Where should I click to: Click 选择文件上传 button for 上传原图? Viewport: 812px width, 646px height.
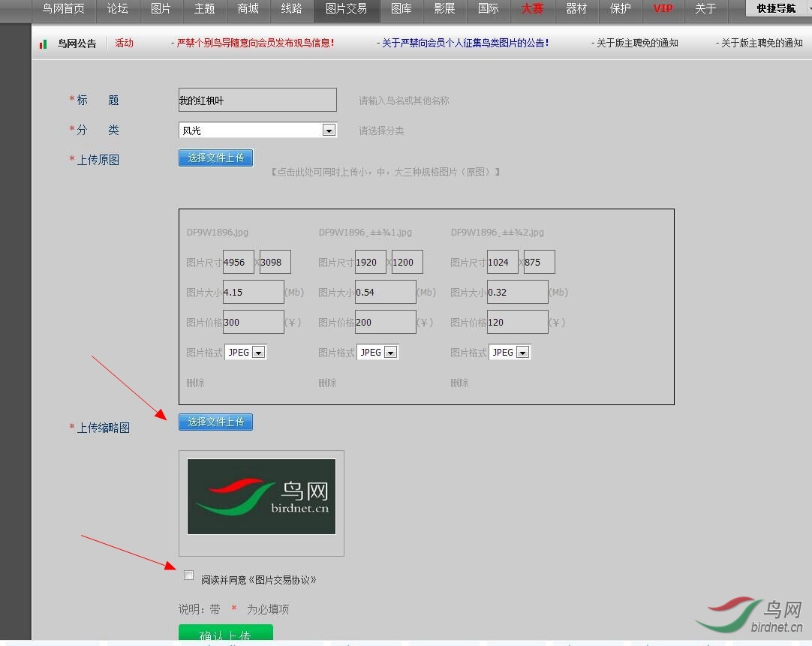(215, 158)
